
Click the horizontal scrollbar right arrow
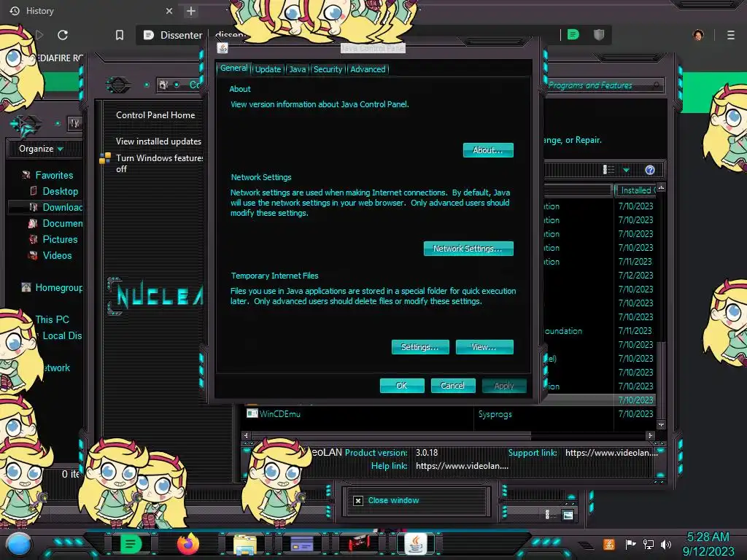coord(650,435)
